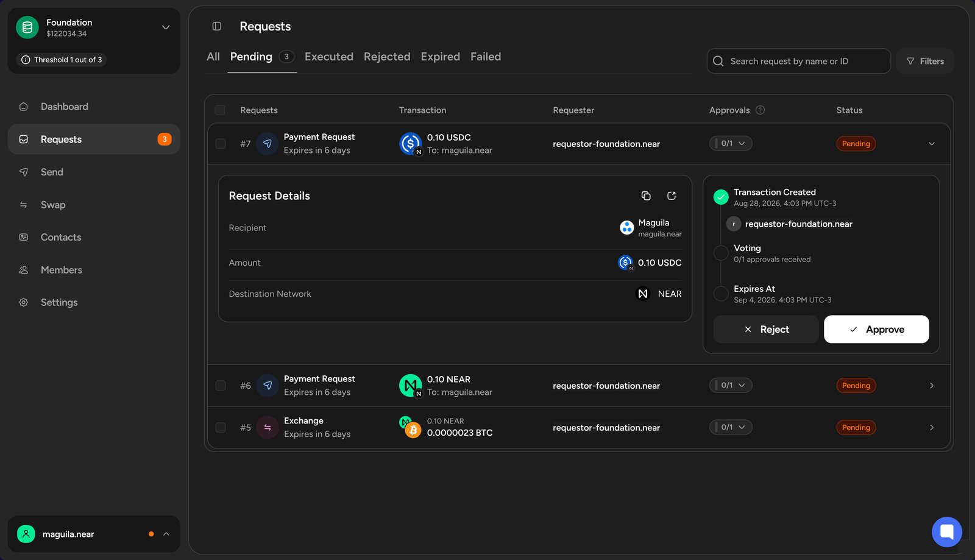The height and width of the screenshot is (560, 975).
Task: Toggle the sidebar panel icon
Action: [x=216, y=26]
